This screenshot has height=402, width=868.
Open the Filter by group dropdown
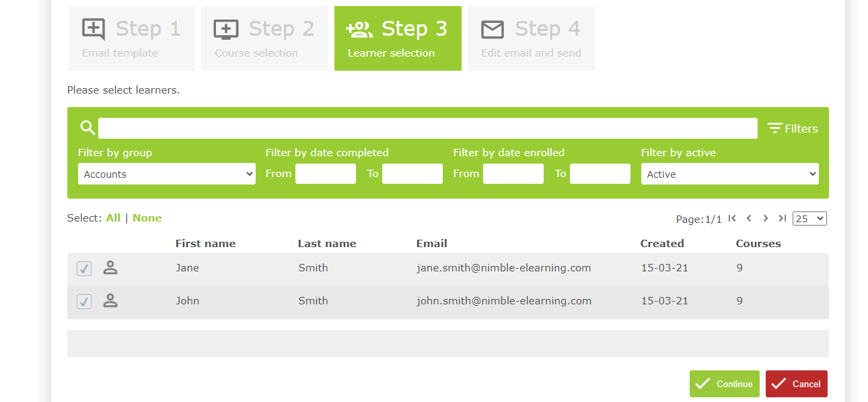[166, 173]
